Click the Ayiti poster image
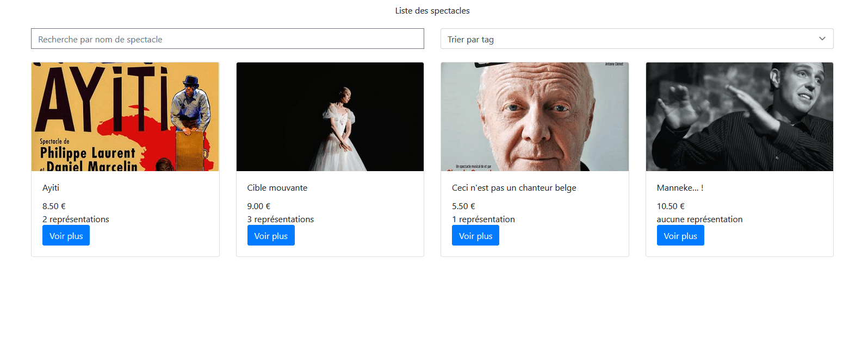This screenshot has width=868, height=352. [x=125, y=117]
